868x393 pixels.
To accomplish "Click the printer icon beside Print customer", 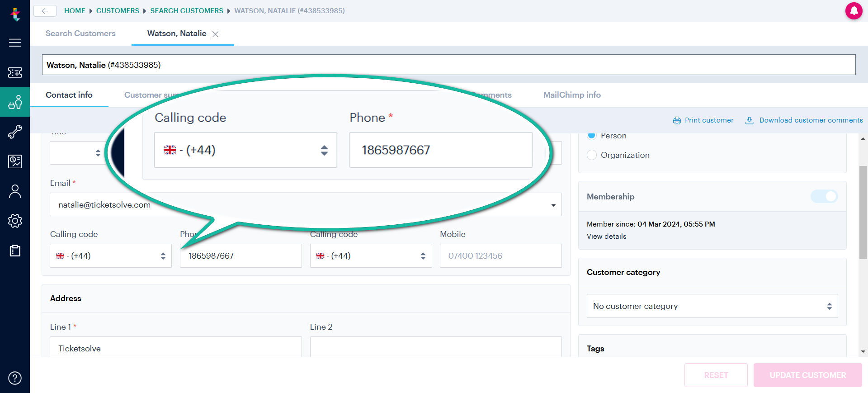I will coord(677,120).
